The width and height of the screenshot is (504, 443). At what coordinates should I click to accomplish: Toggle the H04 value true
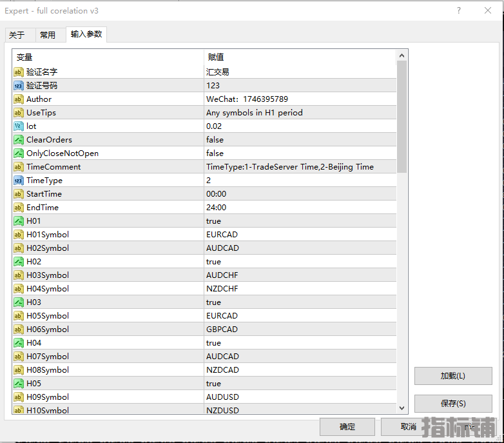pos(213,343)
